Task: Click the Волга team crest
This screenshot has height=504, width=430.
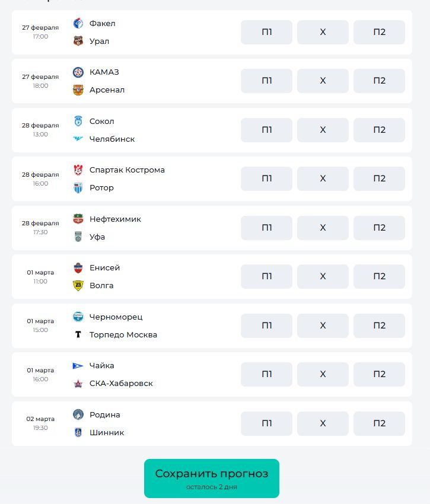Action: click(x=78, y=286)
